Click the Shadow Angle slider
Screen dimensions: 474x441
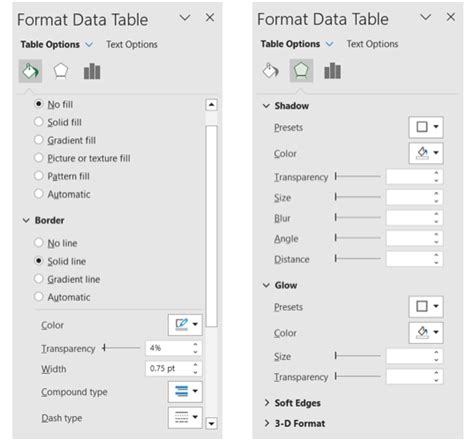click(358, 238)
